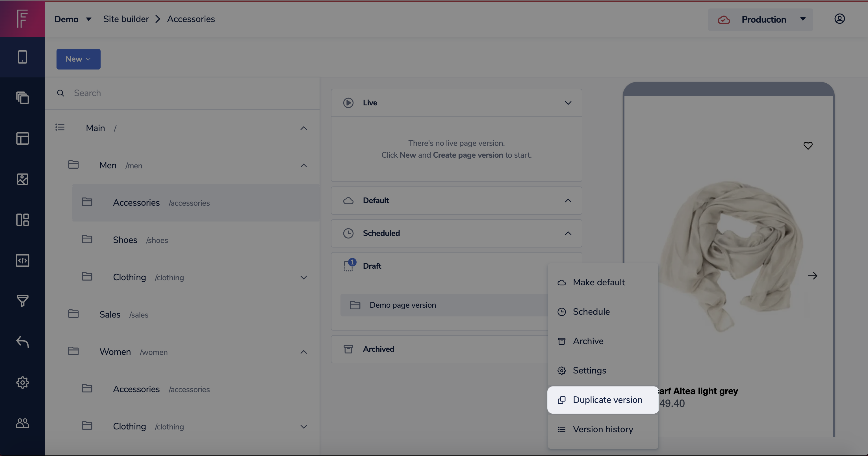The width and height of the screenshot is (868, 456).
Task: Expand the Men Clothing folder chevron
Action: click(303, 277)
